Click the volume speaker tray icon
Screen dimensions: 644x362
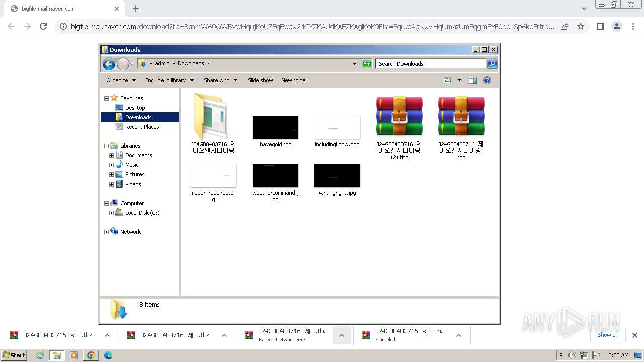[x=572, y=355]
